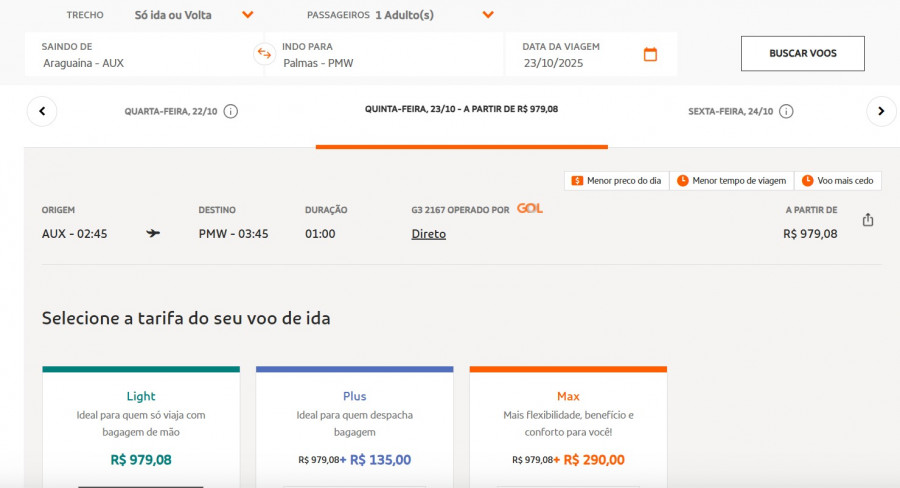Expand the Trecho dropdown chevron
Screen dimensions: 900x488
247,15
